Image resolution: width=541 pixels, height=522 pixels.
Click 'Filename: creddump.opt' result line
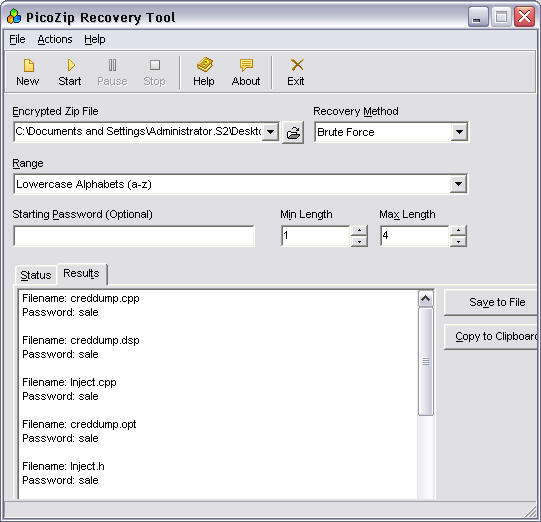pos(79,424)
